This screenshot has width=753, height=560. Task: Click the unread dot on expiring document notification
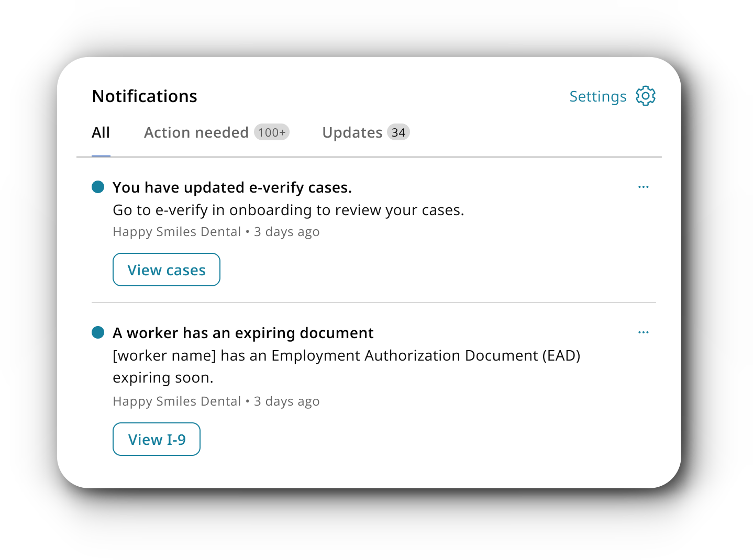coord(98,332)
